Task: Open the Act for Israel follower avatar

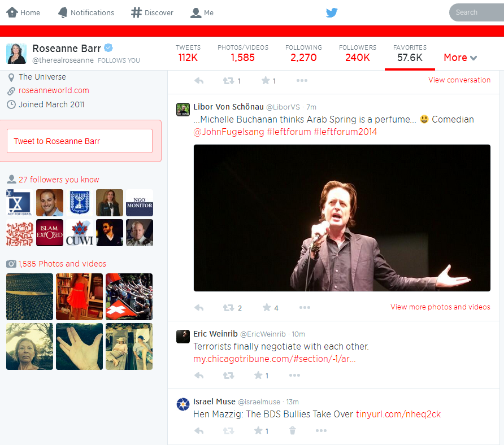Action: [20, 203]
